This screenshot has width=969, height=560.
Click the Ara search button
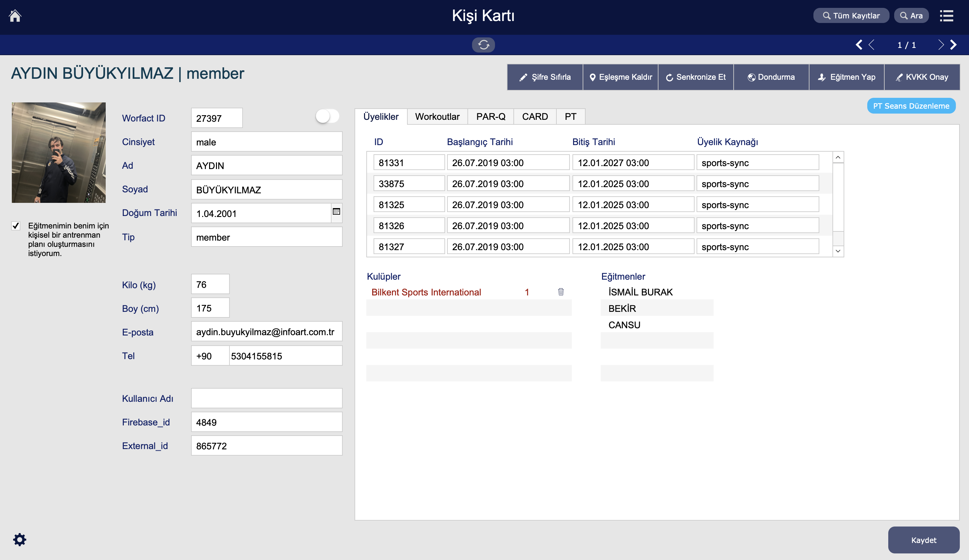coord(911,16)
